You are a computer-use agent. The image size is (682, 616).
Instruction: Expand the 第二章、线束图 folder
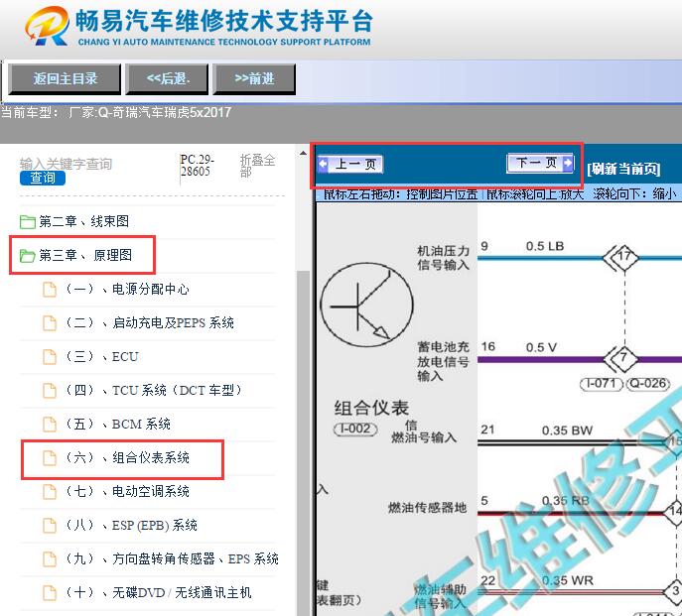pyautogui.click(x=84, y=221)
